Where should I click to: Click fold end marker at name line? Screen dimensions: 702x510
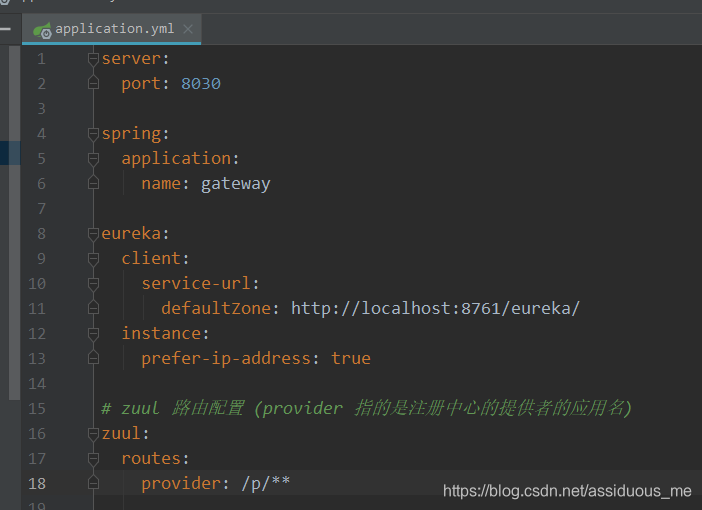(93, 183)
